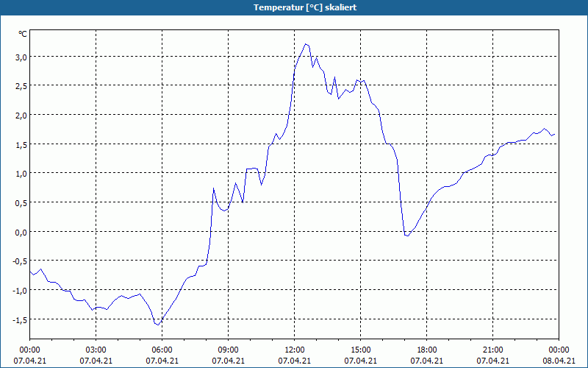Click the curve's highest peak above 3,0
Viewport: 588px width, 368px height.
click(306, 44)
